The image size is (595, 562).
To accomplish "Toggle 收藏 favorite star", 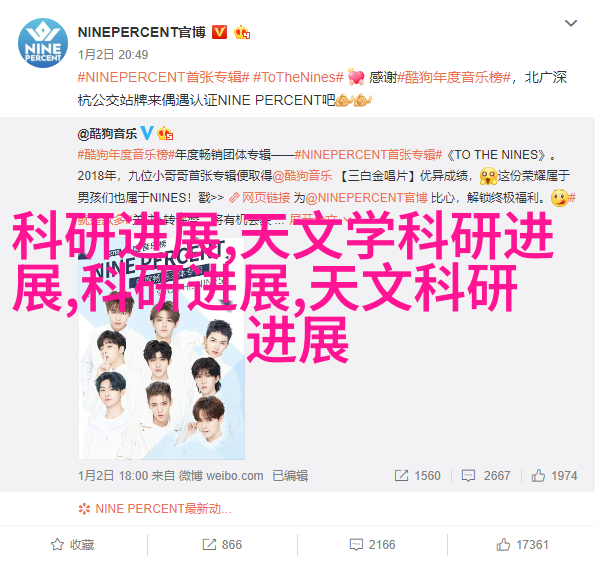I will 72,545.
